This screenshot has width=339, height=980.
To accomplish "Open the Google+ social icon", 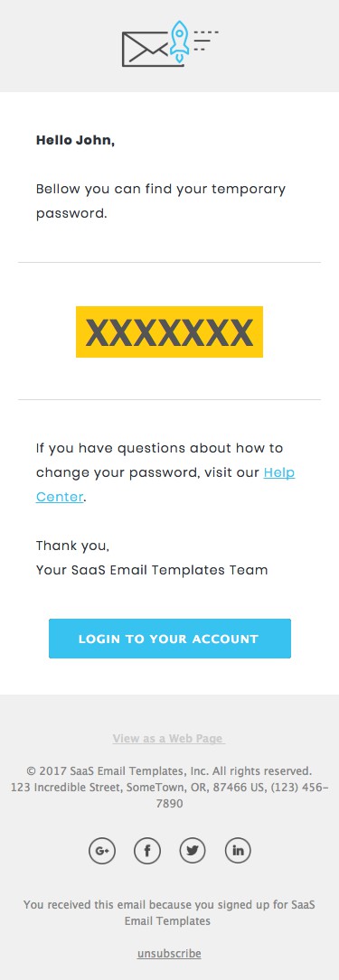I will coord(102,851).
